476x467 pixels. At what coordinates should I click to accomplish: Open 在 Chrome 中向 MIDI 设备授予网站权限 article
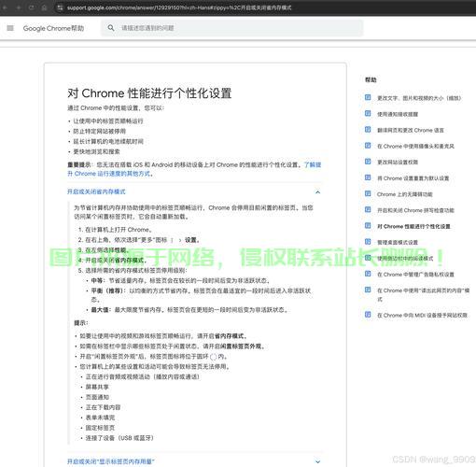pos(423,316)
